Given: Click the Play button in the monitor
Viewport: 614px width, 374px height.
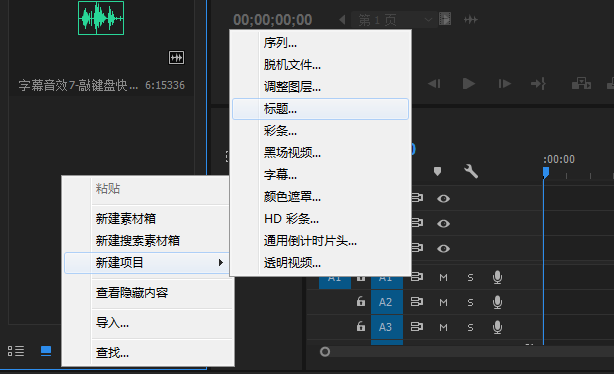Looking at the screenshot, I should 468,84.
